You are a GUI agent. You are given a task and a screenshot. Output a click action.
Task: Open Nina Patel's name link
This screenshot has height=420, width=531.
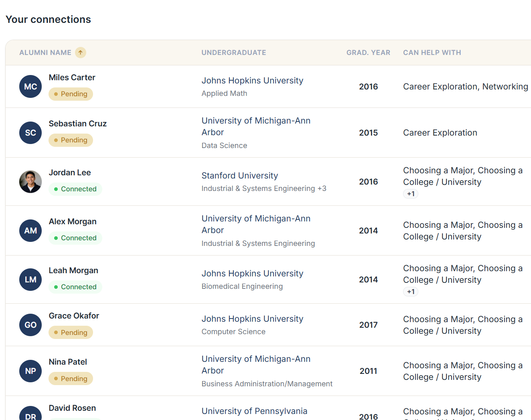68,362
